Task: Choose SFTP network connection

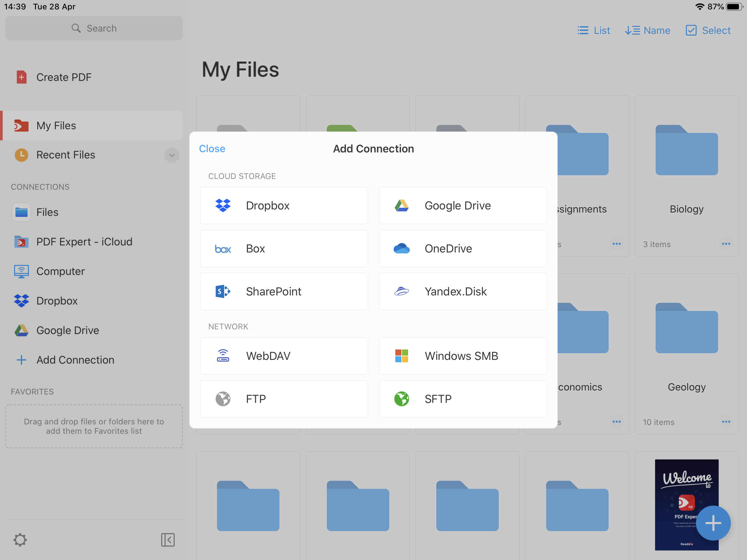Action: pos(463,399)
